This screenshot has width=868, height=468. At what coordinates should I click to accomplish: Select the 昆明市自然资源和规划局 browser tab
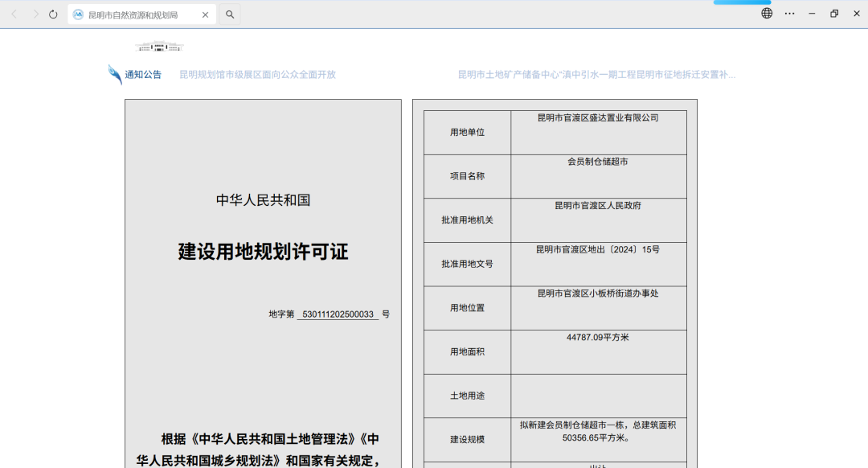pos(133,14)
